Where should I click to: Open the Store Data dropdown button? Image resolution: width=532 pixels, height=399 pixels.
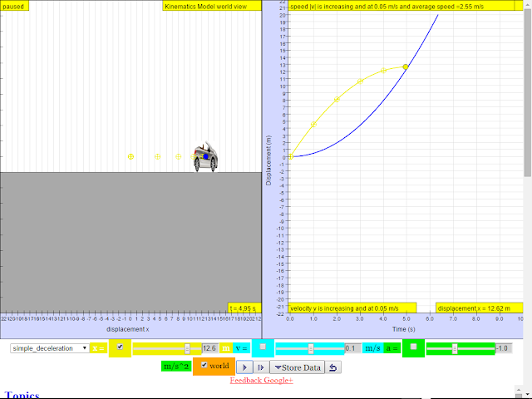298,367
